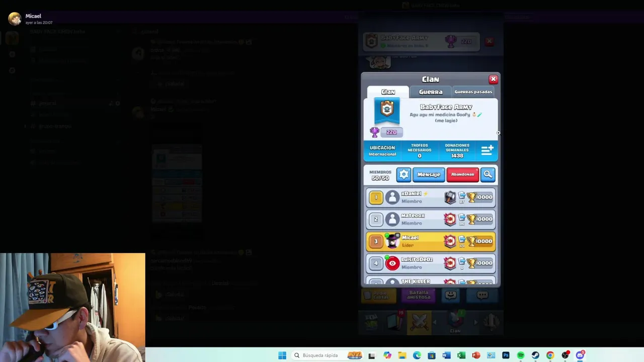
Task: Open Task View on the taskbar
Action: 372,355
